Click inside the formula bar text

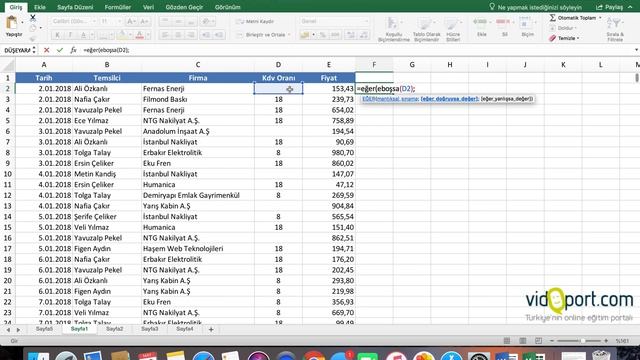[106, 50]
